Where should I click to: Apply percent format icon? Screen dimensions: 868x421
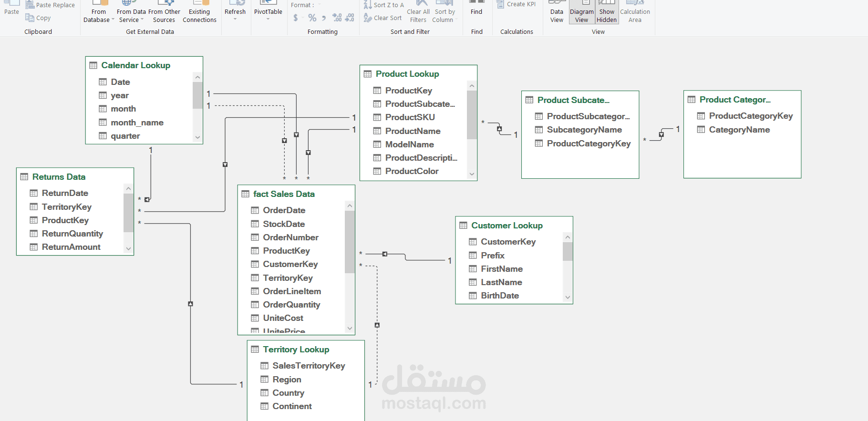(x=312, y=18)
